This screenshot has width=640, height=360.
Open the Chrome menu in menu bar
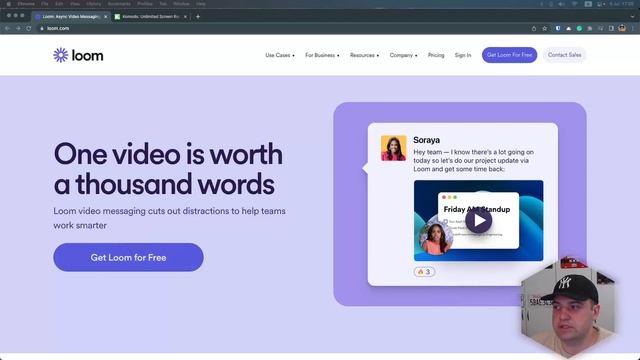click(x=26, y=4)
